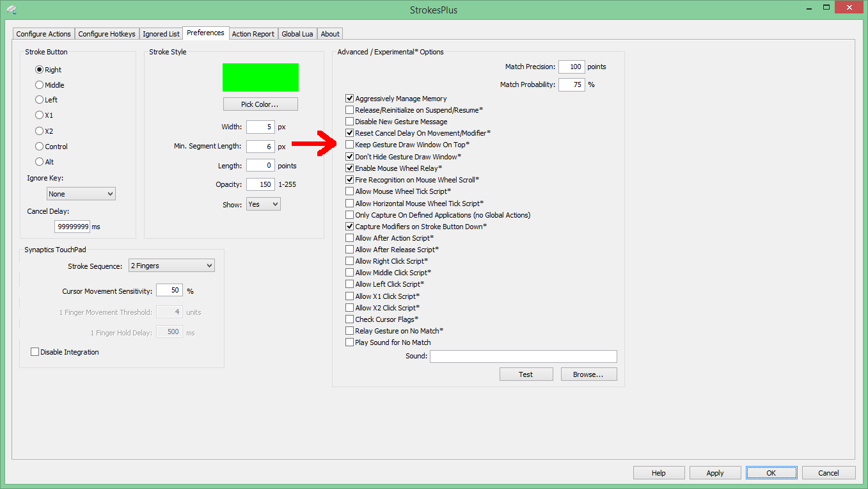The width and height of the screenshot is (868, 489).
Task: Check Allow After Action Script
Action: click(x=350, y=238)
